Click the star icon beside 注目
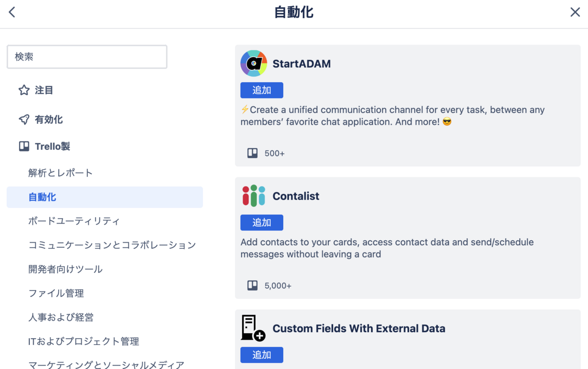 pyautogui.click(x=24, y=91)
